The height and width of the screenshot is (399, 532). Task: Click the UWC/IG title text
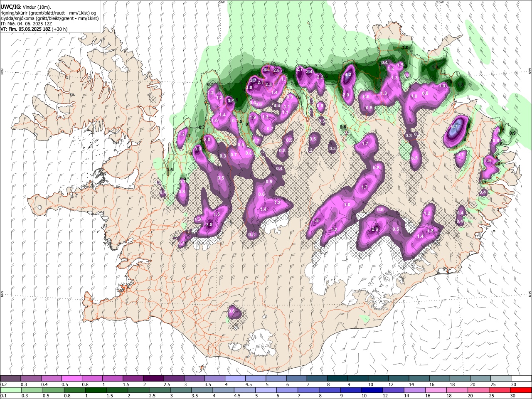(10, 7)
